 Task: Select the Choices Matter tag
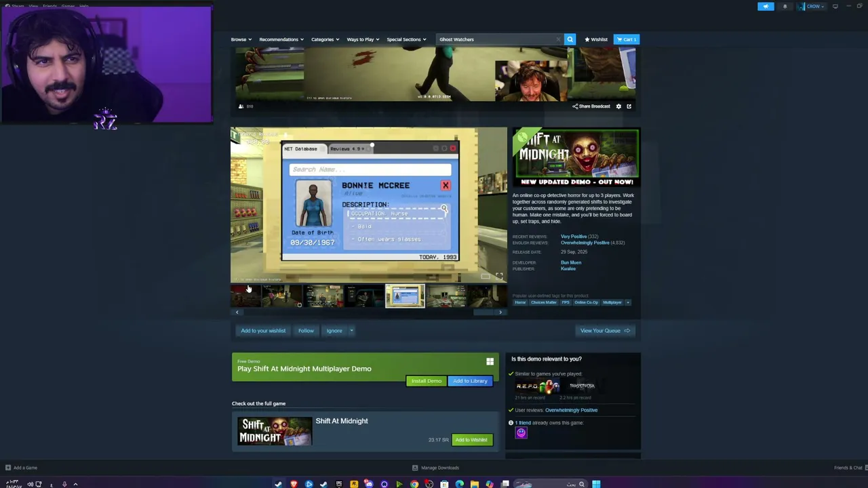click(544, 302)
